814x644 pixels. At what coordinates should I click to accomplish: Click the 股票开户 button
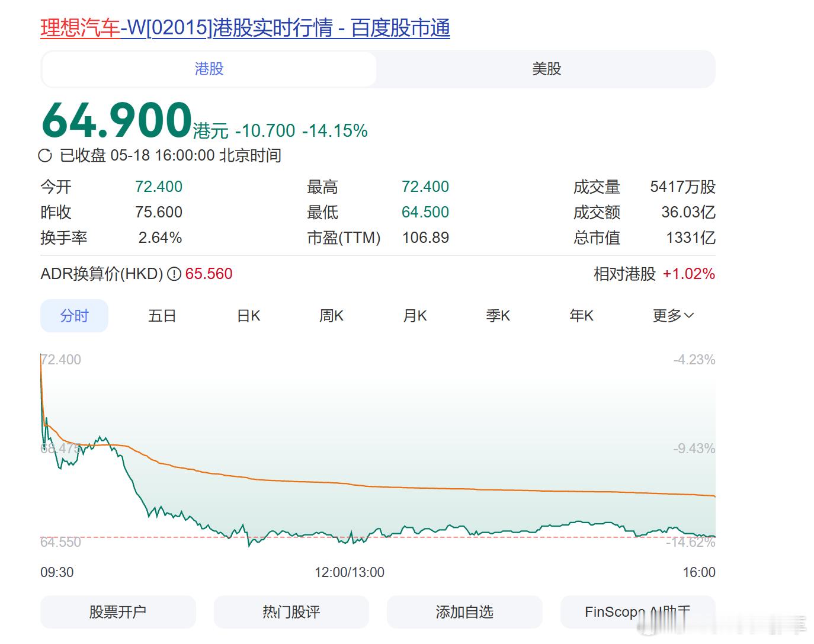118,612
